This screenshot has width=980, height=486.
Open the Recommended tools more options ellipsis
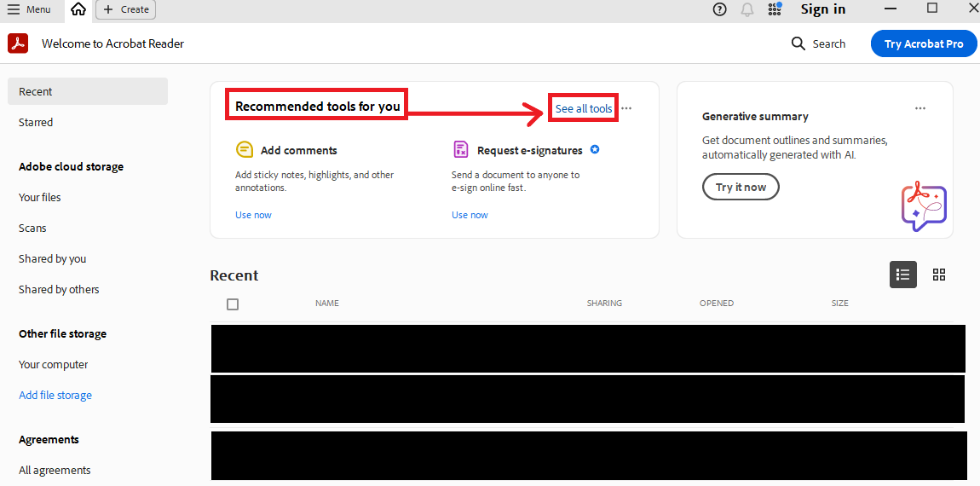point(627,108)
